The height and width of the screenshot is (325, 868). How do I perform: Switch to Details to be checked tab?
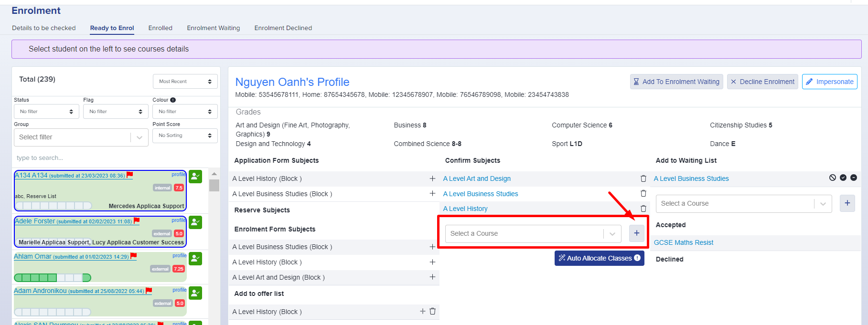pos(44,28)
